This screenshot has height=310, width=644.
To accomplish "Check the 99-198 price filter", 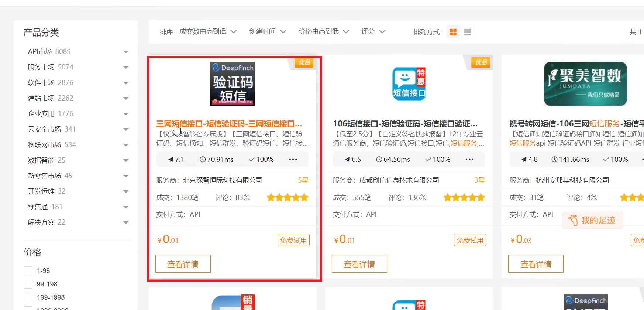I will [x=28, y=284].
